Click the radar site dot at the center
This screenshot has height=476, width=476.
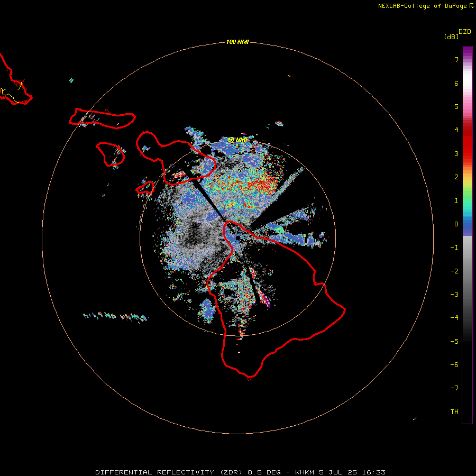point(237,238)
